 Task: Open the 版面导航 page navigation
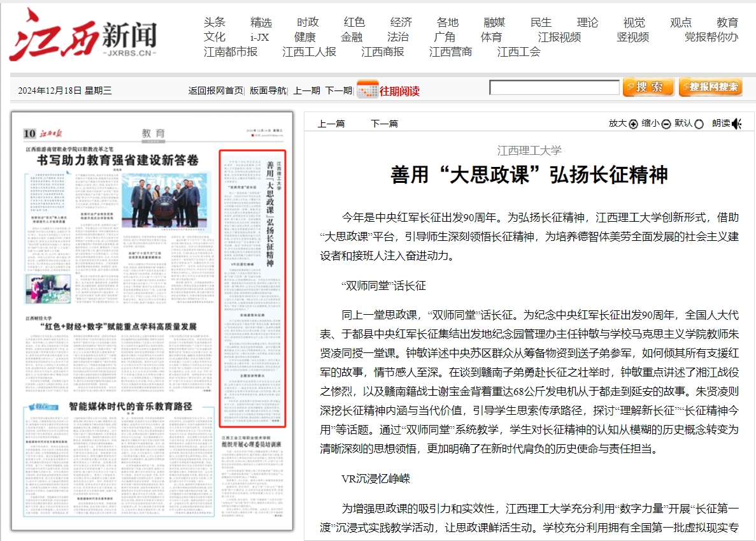[267, 90]
